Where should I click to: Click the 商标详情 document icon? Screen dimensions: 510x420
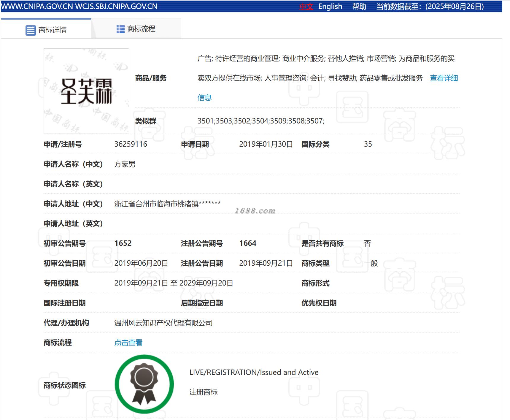31,30
